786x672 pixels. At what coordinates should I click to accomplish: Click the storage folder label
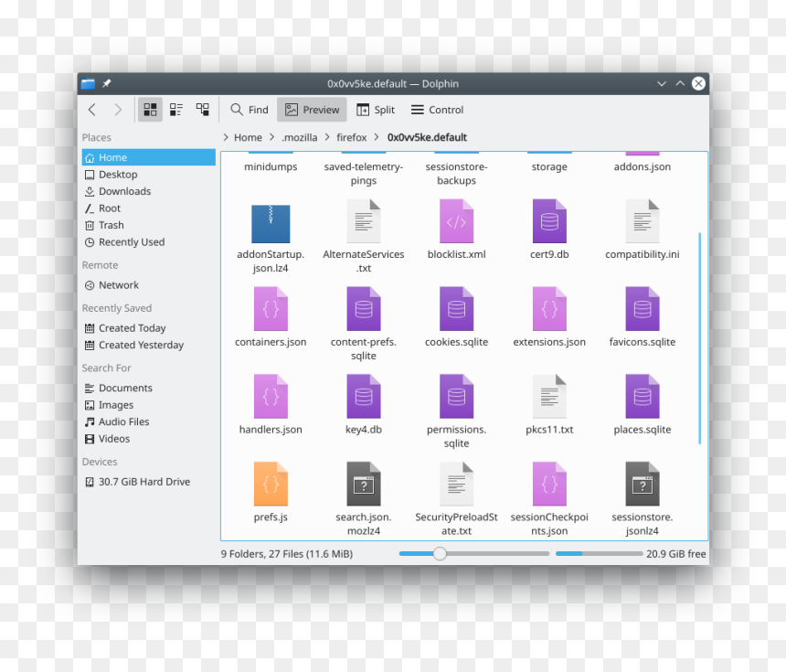click(549, 167)
